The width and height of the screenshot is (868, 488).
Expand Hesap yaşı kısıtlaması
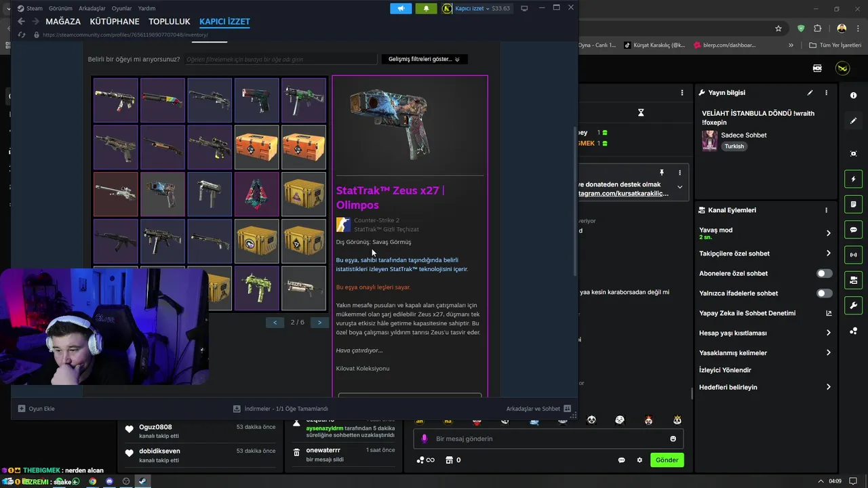(828, 333)
